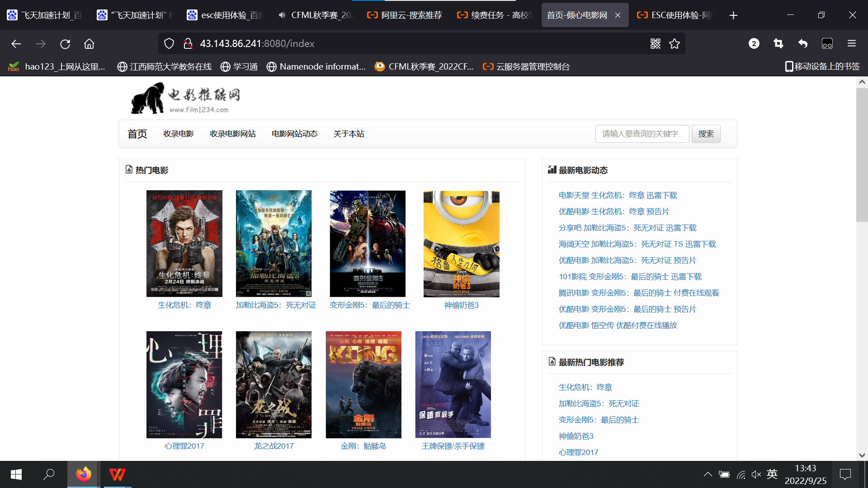This screenshot has height=488, width=868.
Task: Go to the browser home page
Action: pos(89,44)
